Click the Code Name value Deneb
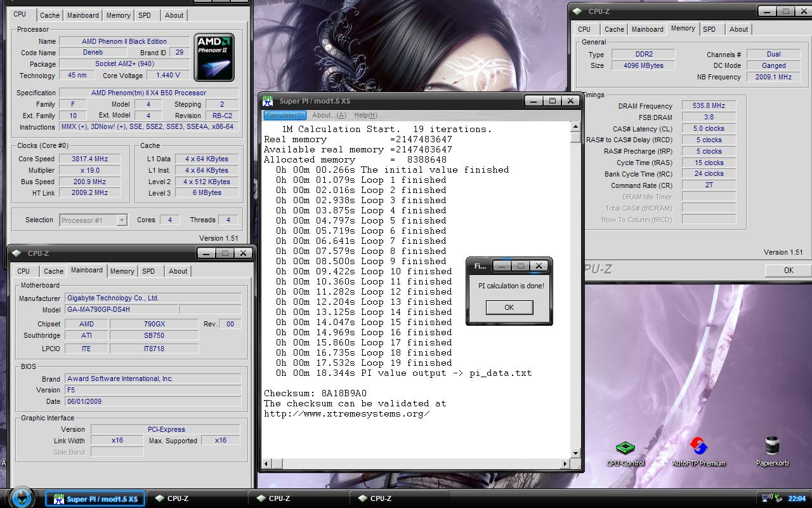The image size is (812, 508). tap(93, 52)
